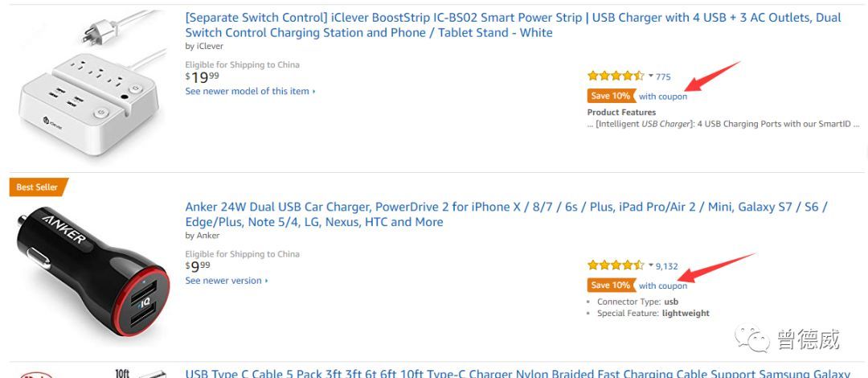868x378 pixels.
Task: Click the orange Best Seller badge
Action: (39, 187)
